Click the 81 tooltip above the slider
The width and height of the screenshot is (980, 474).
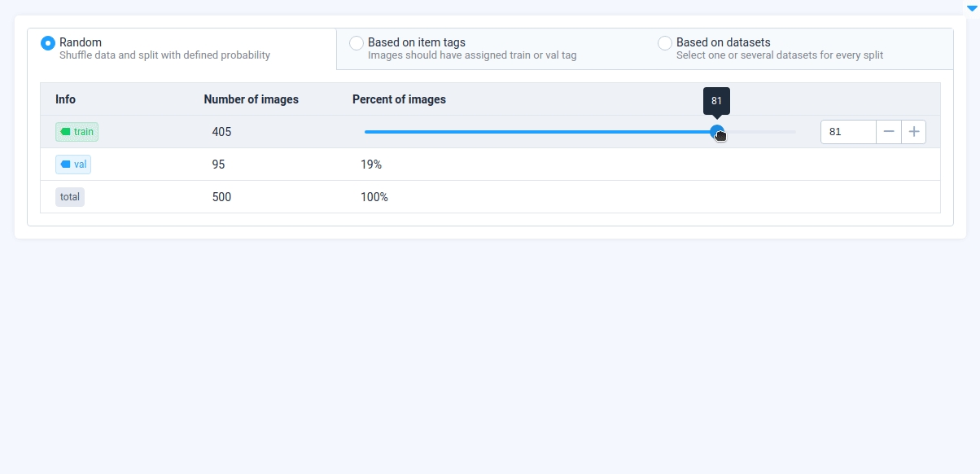click(x=716, y=101)
